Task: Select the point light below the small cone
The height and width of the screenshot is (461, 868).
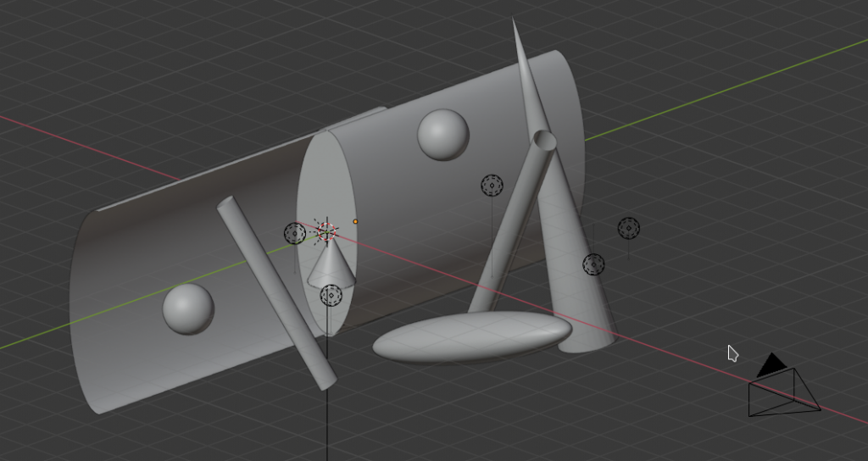Action: click(x=331, y=296)
